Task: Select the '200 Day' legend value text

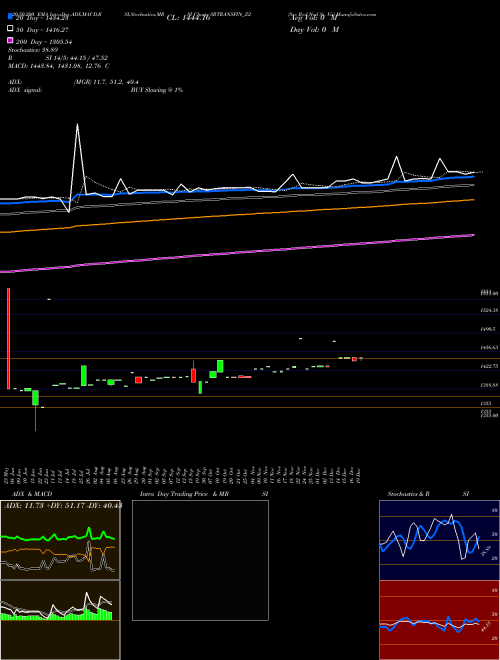Action: pyautogui.click(x=43, y=42)
